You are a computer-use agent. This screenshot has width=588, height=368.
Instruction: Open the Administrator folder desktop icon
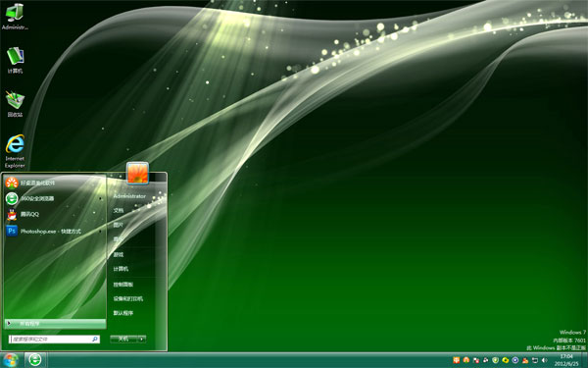tap(15, 16)
